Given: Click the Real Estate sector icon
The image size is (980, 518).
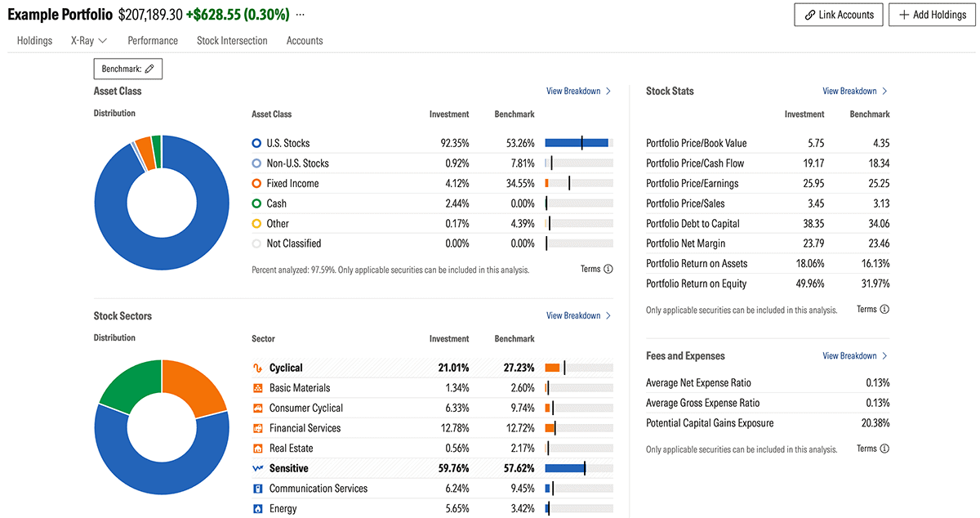Looking at the screenshot, I should tap(257, 448).
